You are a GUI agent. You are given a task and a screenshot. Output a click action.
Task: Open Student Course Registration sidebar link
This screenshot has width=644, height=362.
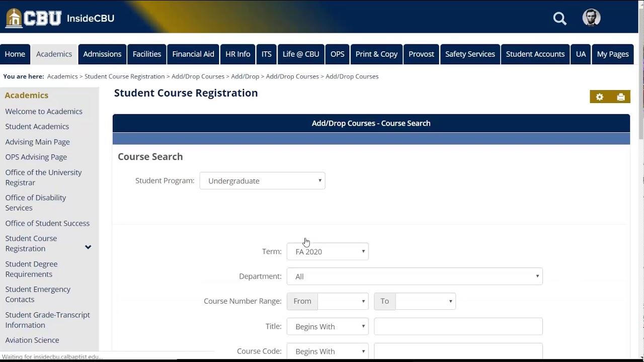click(x=31, y=243)
